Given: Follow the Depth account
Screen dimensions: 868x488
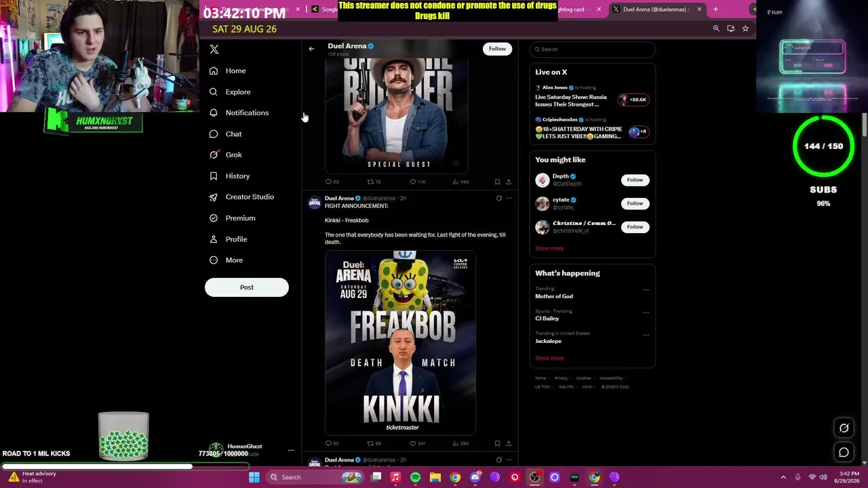Looking at the screenshot, I should 635,180.
